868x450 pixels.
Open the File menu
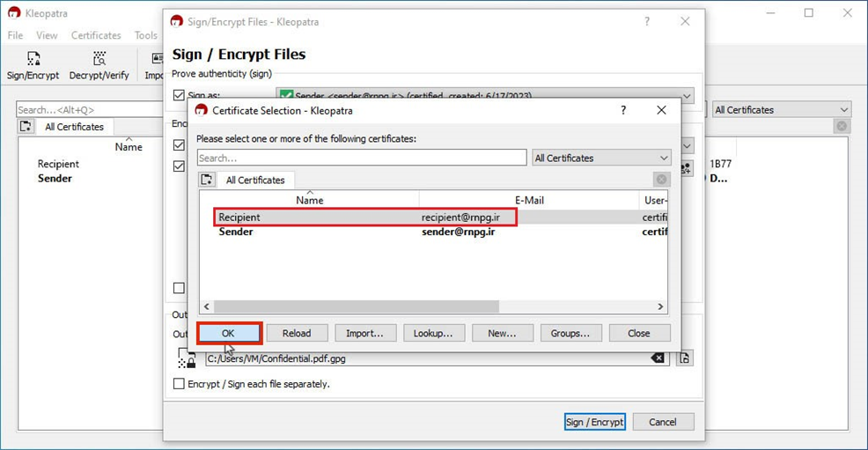15,35
